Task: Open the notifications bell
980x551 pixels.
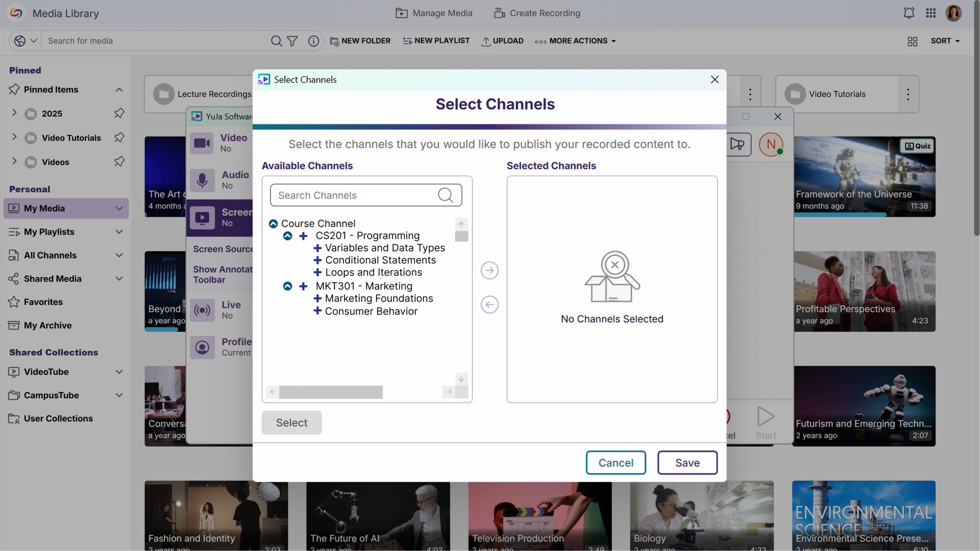Action: click(x=909, y=13)
